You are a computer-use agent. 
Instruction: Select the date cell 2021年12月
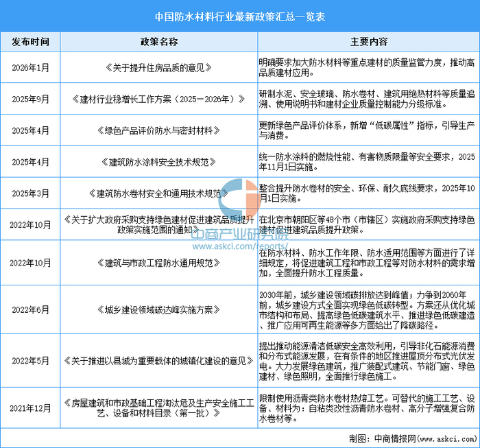click(x=30, y=408)
